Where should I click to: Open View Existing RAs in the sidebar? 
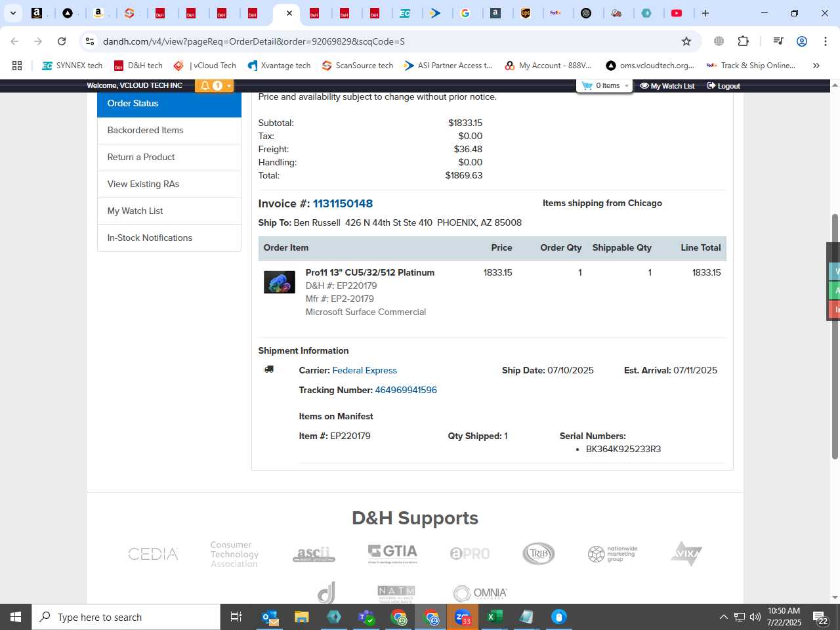169,184
